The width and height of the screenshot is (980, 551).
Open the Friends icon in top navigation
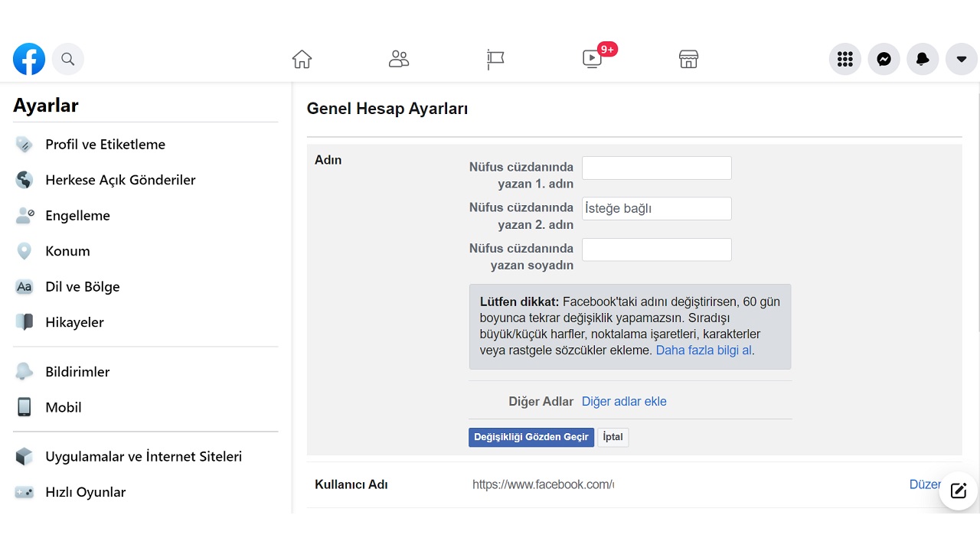tap(399, 58)
